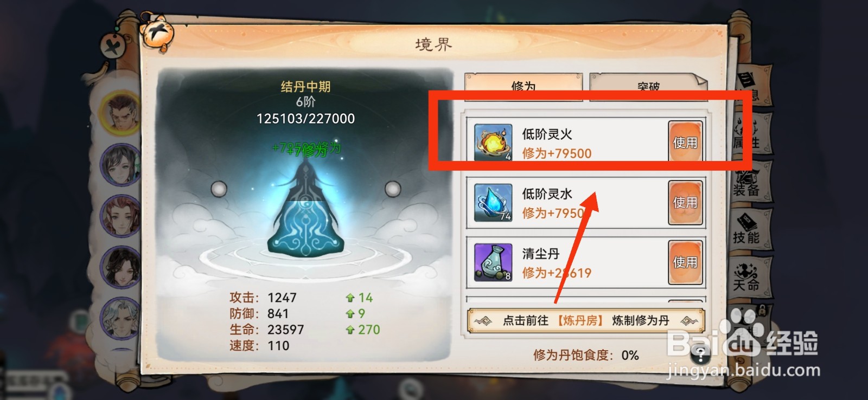Select the second character portrait
The width and height of the screenshot is (868, 400).
coord(122,164)
